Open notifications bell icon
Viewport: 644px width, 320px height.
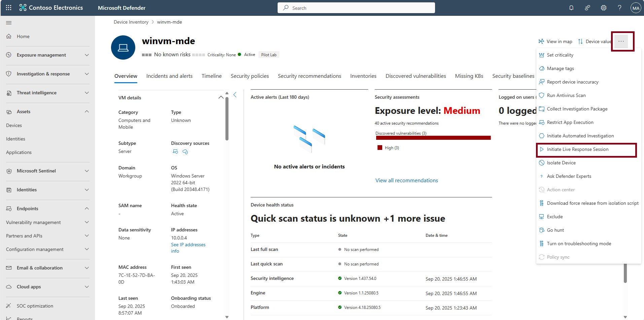[571, 8]
